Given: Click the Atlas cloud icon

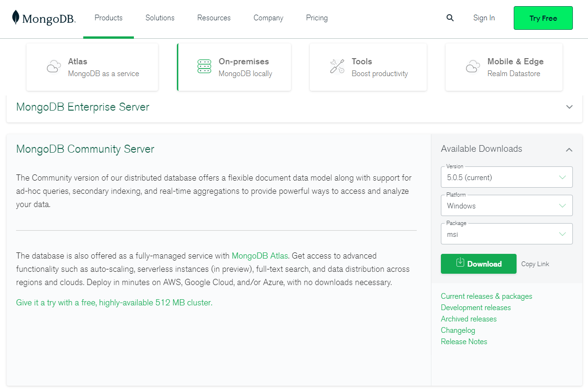Looking at the screenshot, I should tap(54, 67).
